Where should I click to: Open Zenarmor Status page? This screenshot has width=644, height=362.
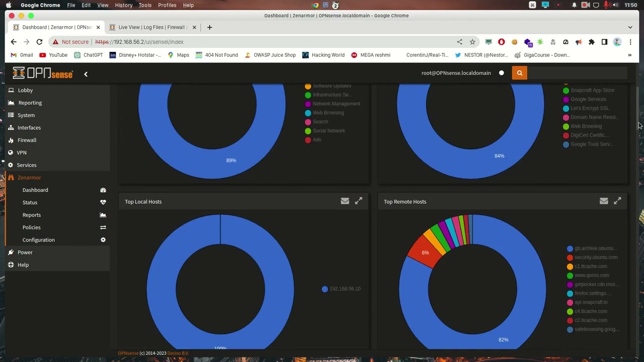[30, 203]
